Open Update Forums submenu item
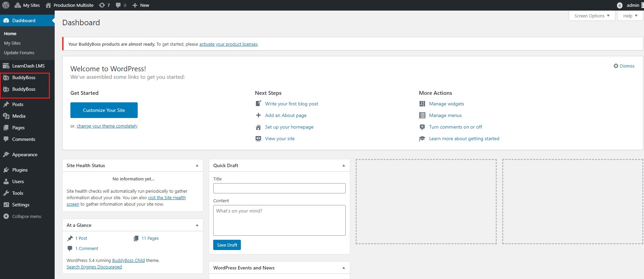Screen dimensions: 644x279 [19, 53]
